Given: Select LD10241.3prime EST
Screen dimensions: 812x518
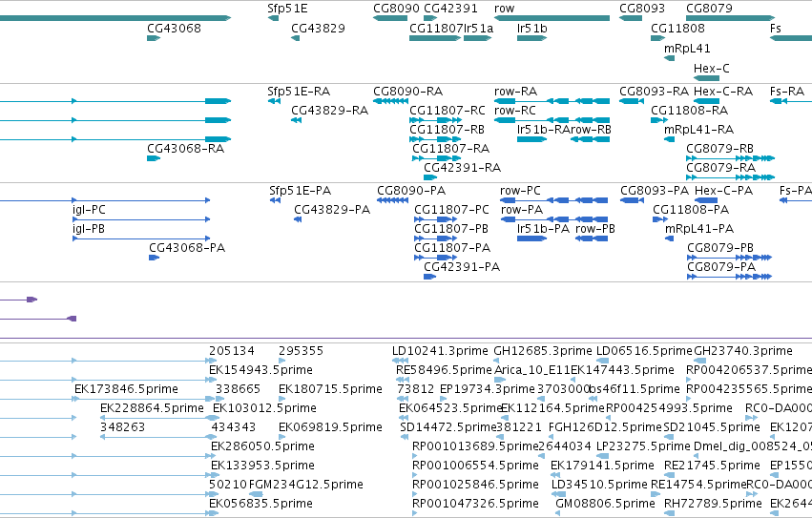Looking at the screenshot, I should (440, 351).
